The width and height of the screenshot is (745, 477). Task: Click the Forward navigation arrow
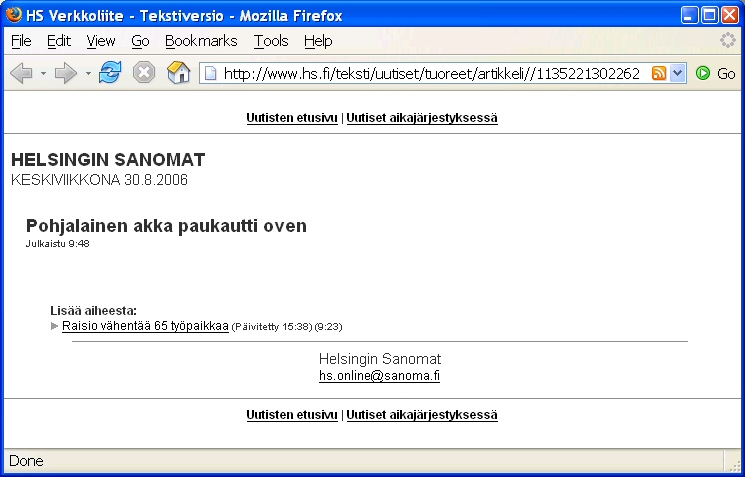(x=66, y=74)
